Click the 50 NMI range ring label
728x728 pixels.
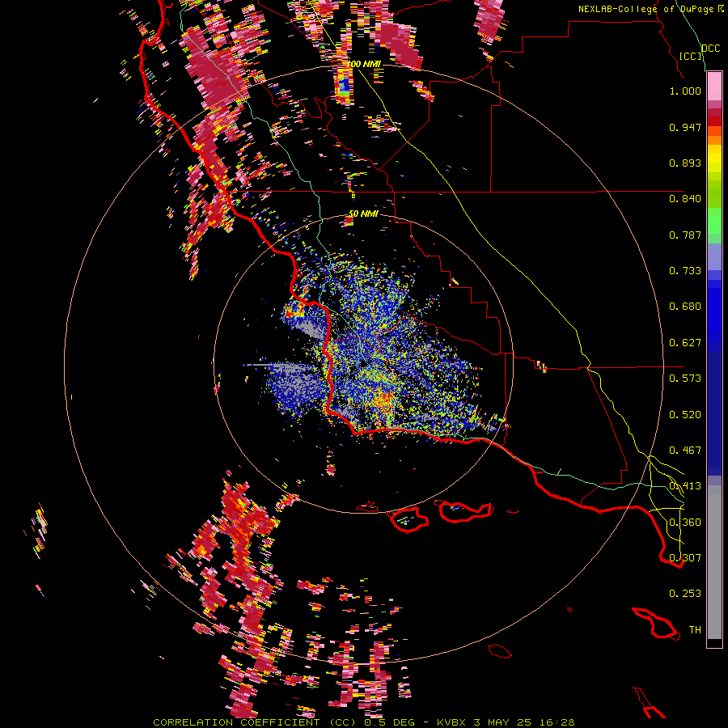tap(363, 214)
